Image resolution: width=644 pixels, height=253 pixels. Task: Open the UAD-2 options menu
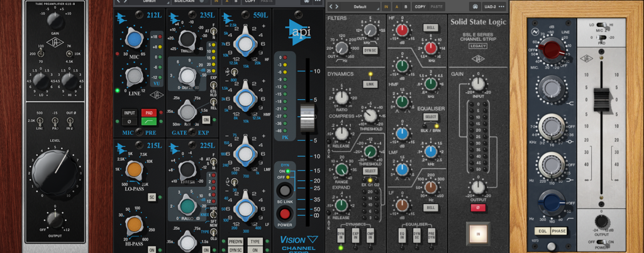[495, 6]
